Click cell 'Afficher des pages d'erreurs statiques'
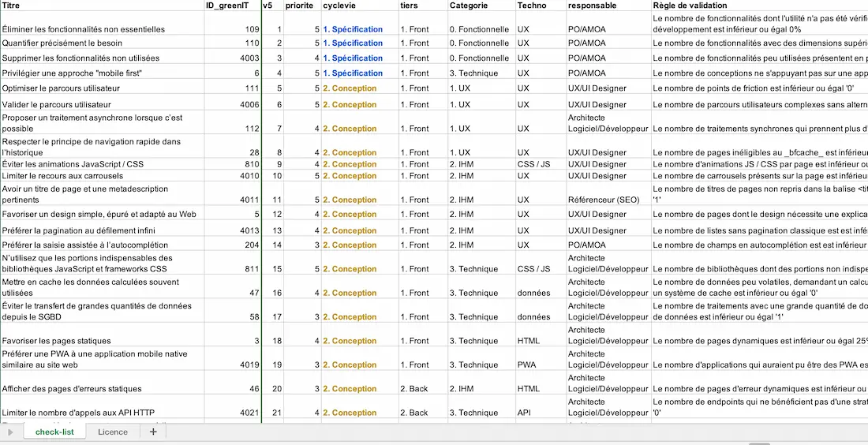The width and height of the screenshot is (868, 445). [103, 383]
